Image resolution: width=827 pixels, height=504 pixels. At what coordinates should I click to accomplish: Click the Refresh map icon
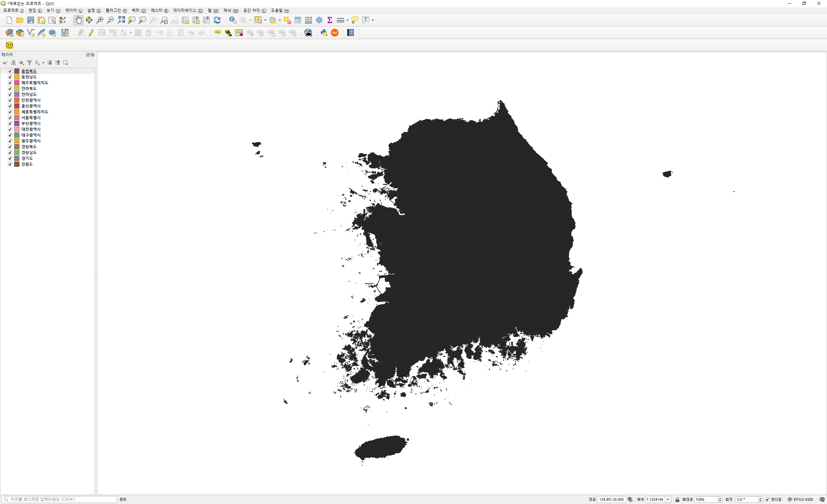click(217, 20)
